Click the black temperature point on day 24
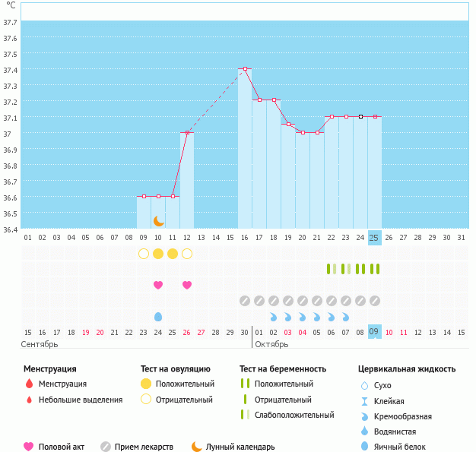This screenshot has height=452, width=476. point(360,117)
